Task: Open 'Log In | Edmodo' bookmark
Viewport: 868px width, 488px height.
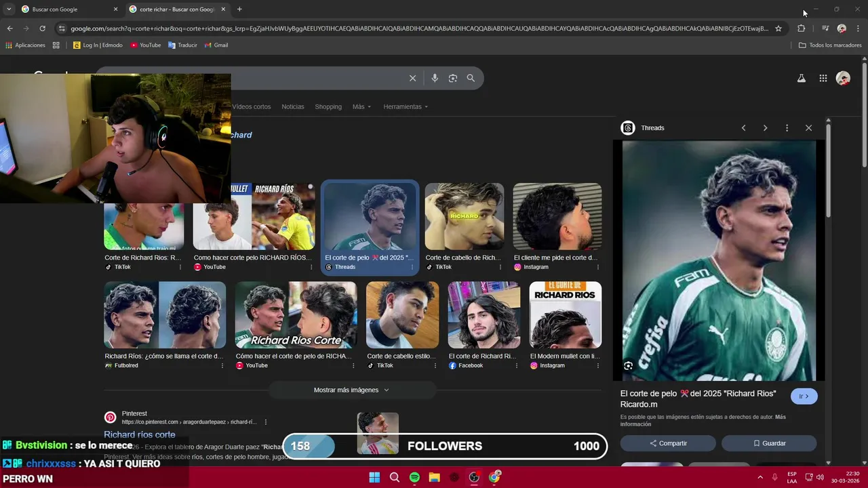Action: tap(98, 45)
